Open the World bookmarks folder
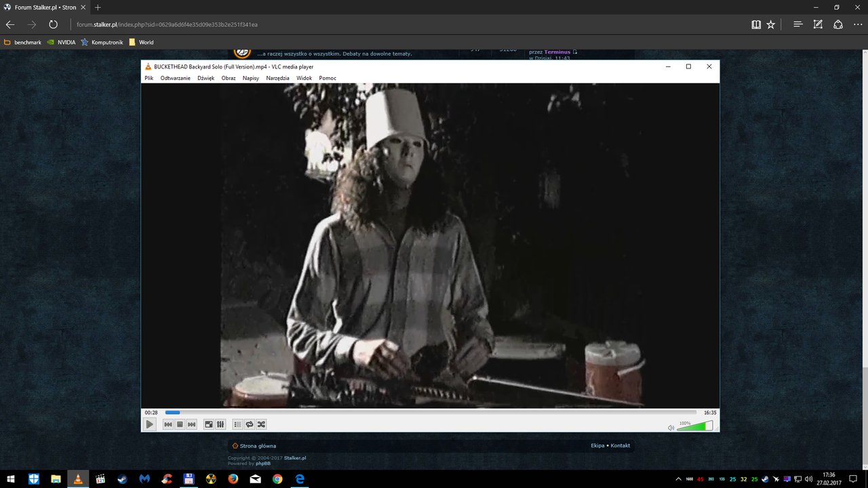 coord(141,42)
